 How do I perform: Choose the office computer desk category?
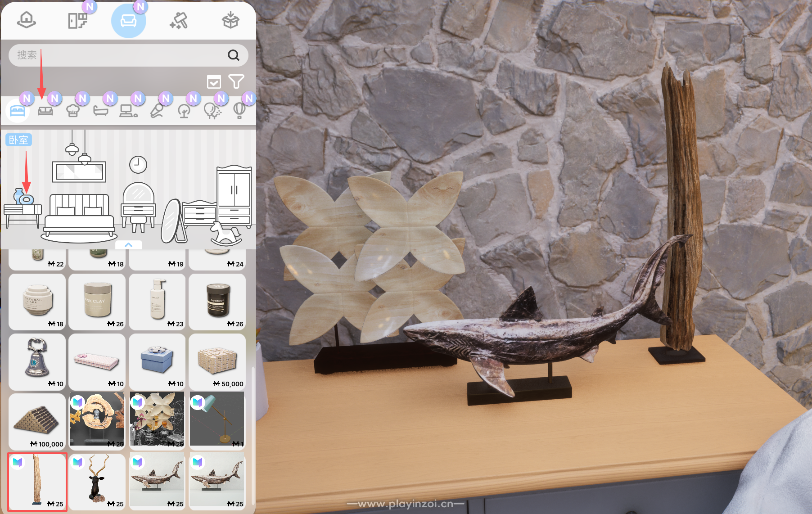tap(128, 110)
